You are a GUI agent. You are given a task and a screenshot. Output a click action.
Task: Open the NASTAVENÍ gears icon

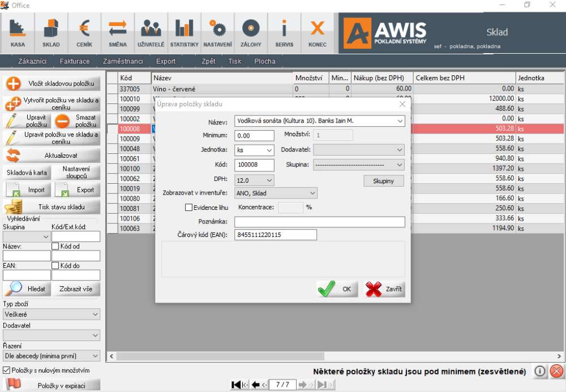click(x=218, y=33)
